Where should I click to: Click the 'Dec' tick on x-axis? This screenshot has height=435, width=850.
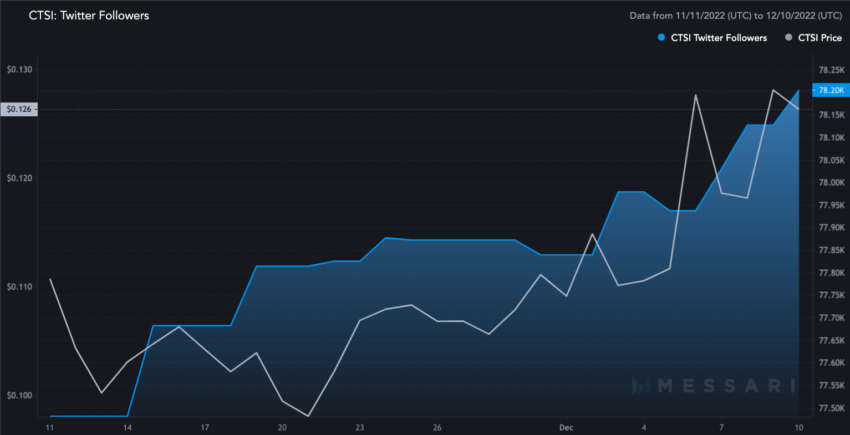point(566,427)
